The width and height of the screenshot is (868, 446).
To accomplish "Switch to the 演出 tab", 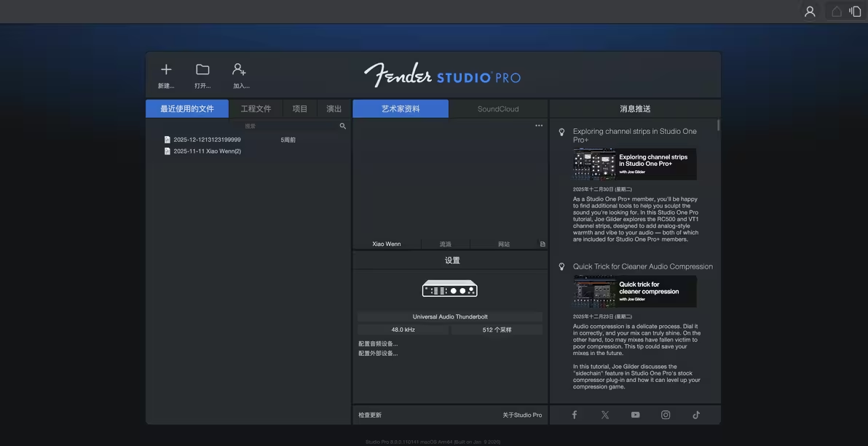I will tap(334, 108).
